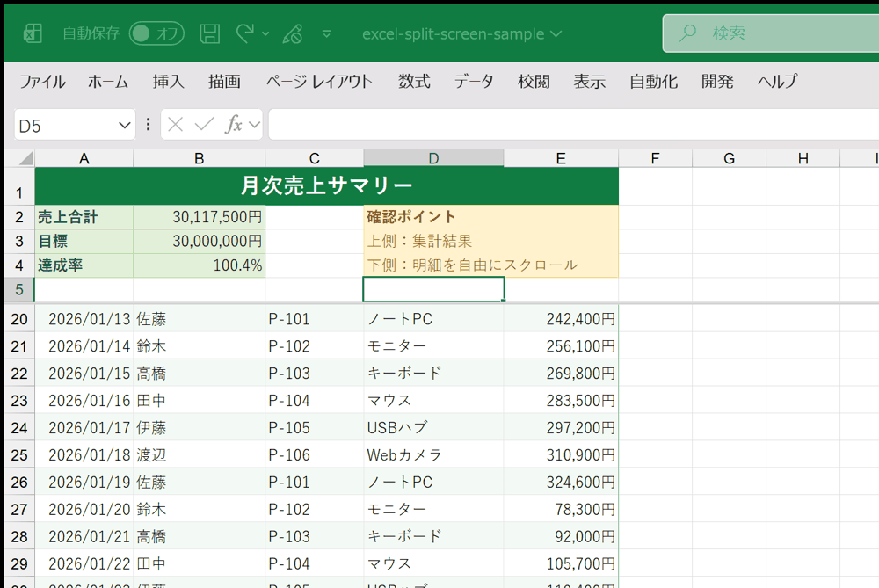Click the cell showing 100.4%
879x588 pixels.
(199, 265)
